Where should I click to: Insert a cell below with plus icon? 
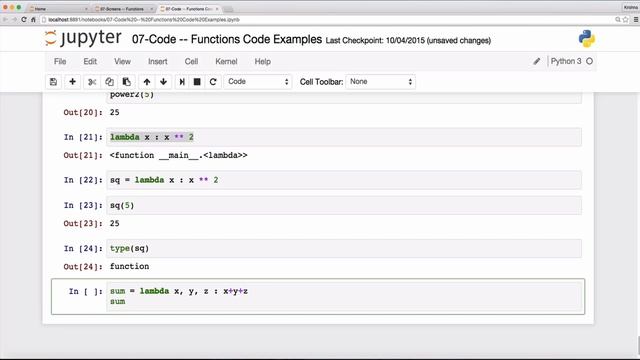click(x=72, y=82)
